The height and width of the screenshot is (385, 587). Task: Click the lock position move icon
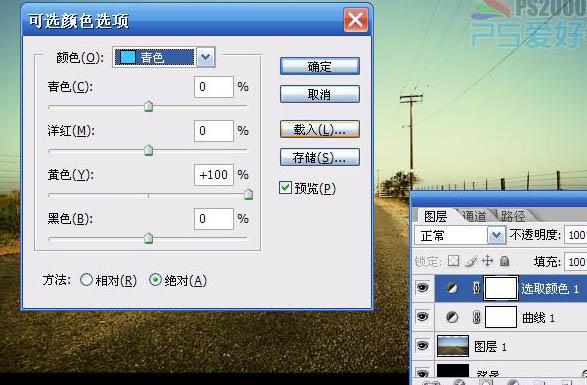coord(487,261)
